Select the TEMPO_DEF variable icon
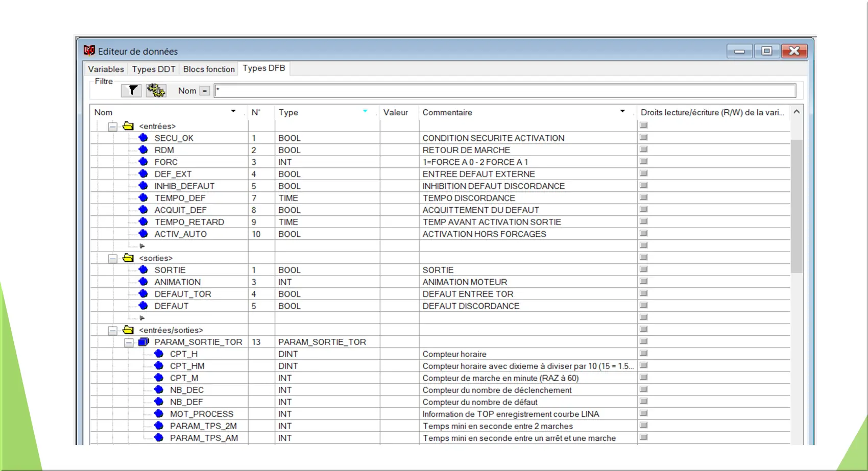The height and width of the screenshot is (471, 868). [143, 197]
